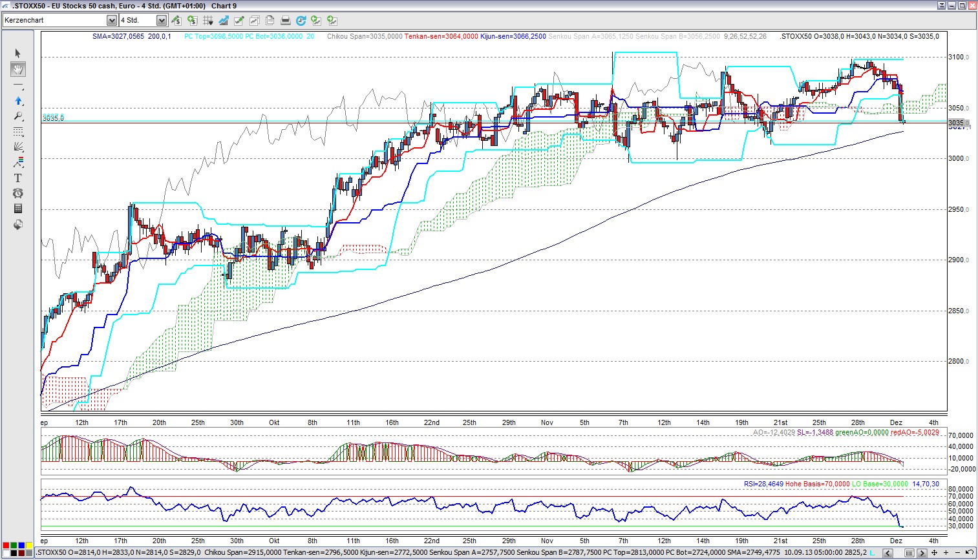Image resolution: width=978 pixels, height=560 pixels.
Task: Click the print chart icon
Action: tap(285, 21)
